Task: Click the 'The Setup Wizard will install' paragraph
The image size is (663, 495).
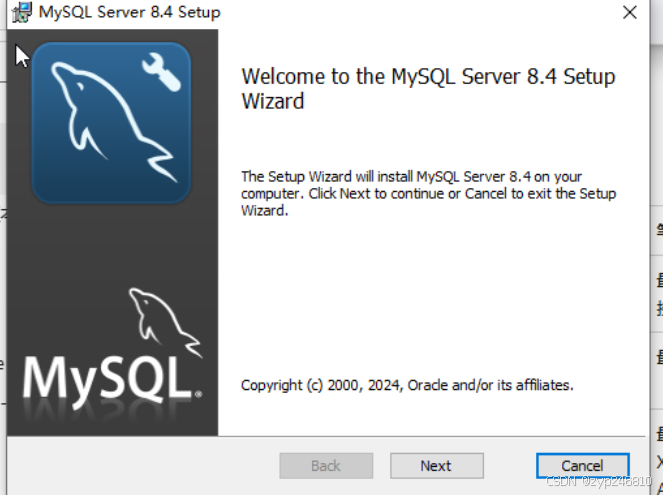Action: click(428, 193)
